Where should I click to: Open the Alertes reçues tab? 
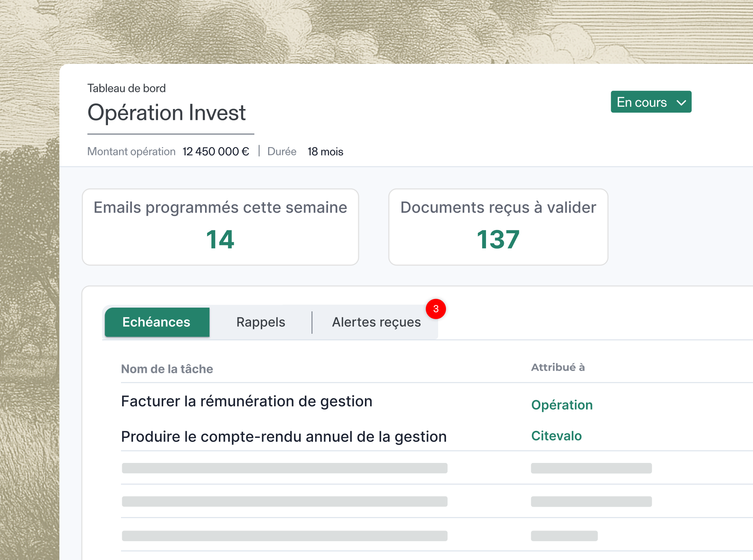pos(376,322)
